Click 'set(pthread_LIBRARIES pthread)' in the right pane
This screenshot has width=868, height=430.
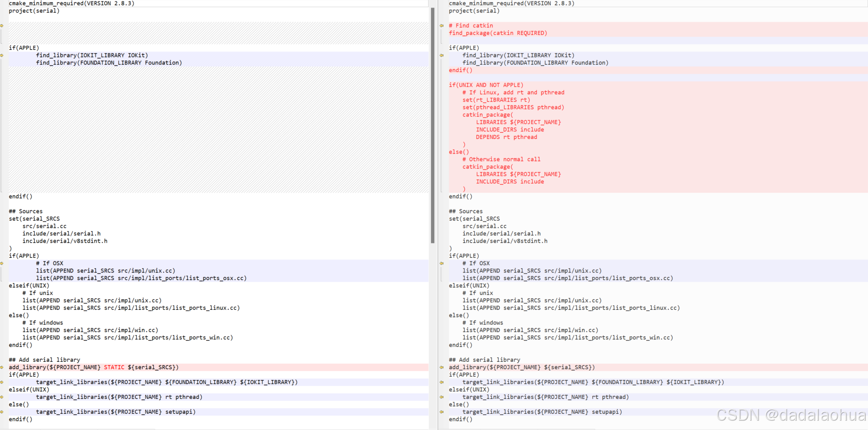click(513, 107)
